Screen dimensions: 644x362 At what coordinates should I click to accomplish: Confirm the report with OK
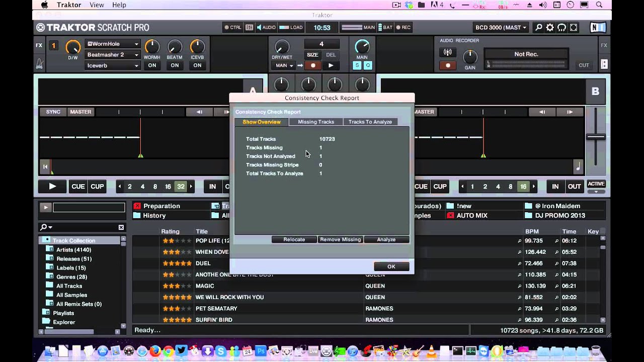pyautogui.click(x=391, y=266)
